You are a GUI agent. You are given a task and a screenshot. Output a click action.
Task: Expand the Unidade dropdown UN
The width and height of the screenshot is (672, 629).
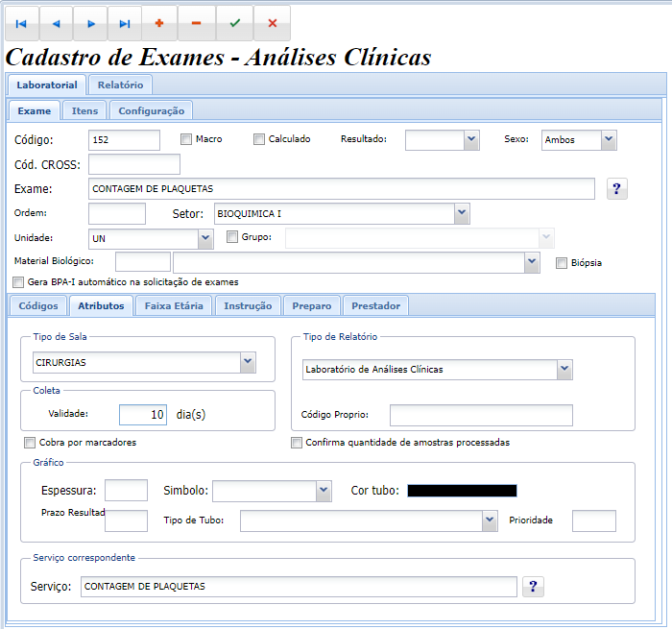tap(205, 238)
